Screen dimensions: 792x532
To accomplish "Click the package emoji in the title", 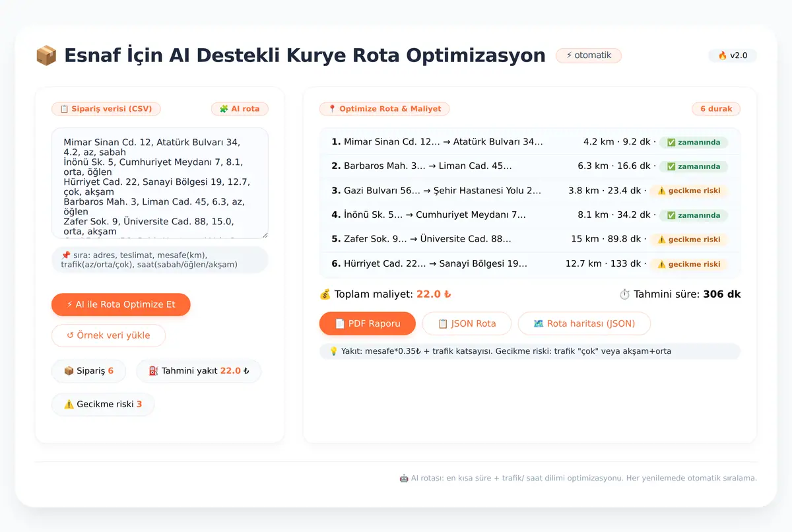I will [x=46, y=55].
